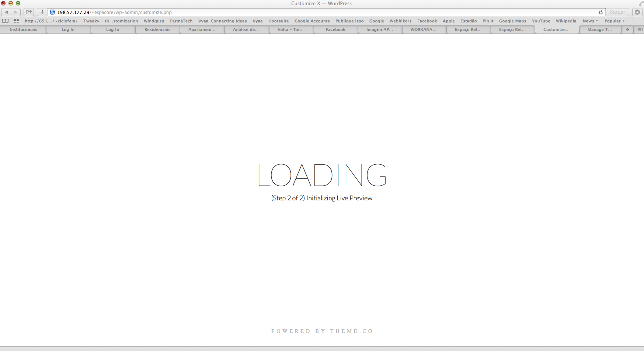Expand the News bookmarks dropdown

click(590, 21)
